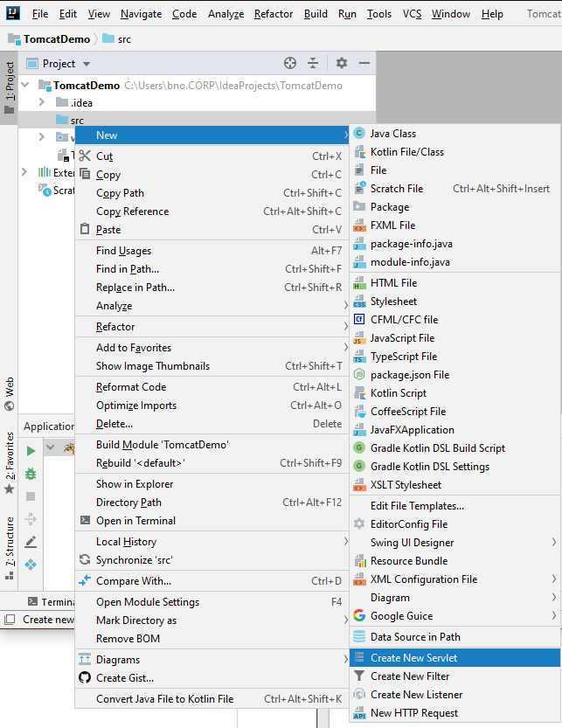The height and width of the screenshot is (728, 562).
Task: Click the Create New Filter funnel icon
Action: [359, 676]
